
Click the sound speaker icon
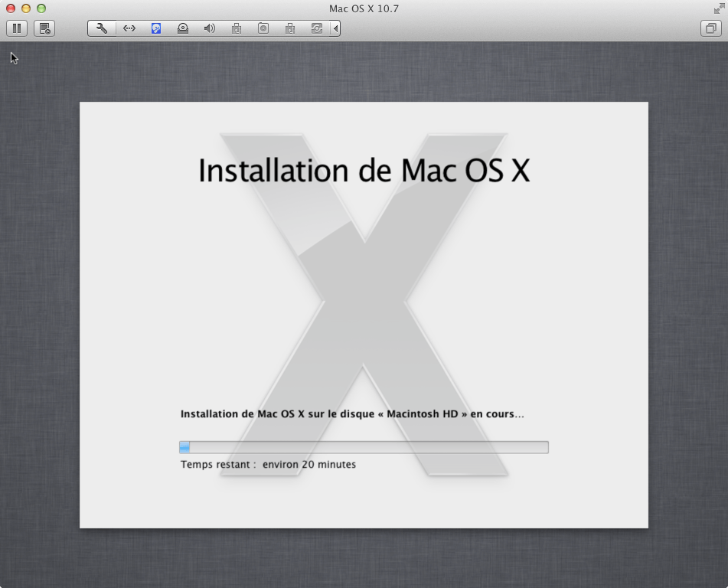click(210, 28)
